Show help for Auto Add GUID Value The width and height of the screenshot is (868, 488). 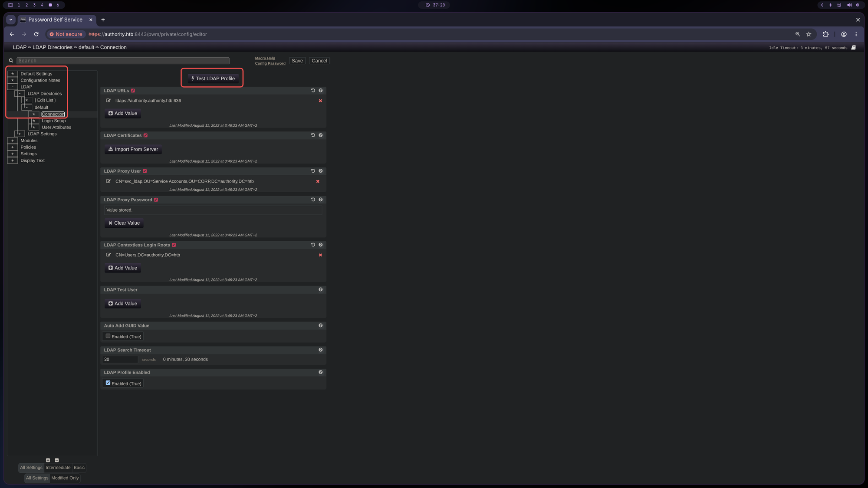[321, 325]
